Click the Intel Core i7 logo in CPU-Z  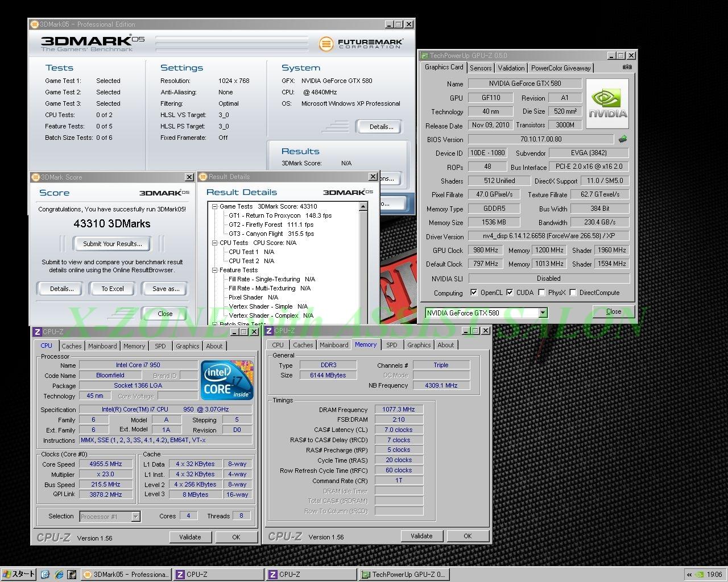tap(227, 380)
